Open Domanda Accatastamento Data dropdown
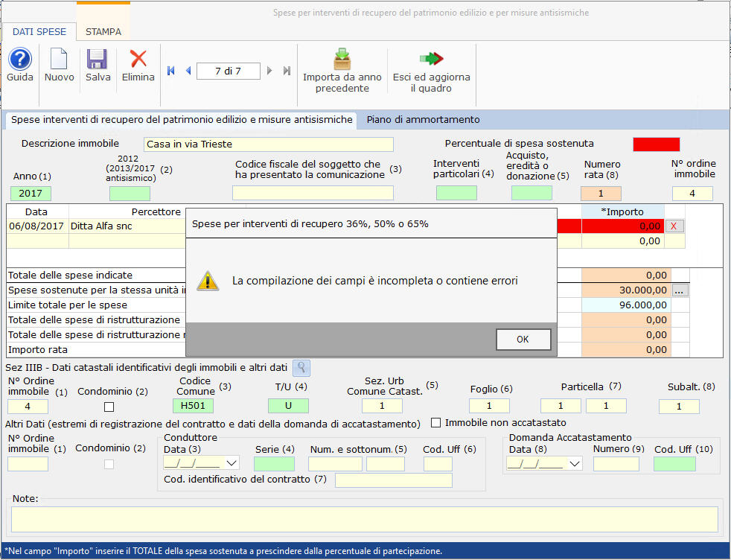This screenshot has height=560, width=731. pos(575,464)
